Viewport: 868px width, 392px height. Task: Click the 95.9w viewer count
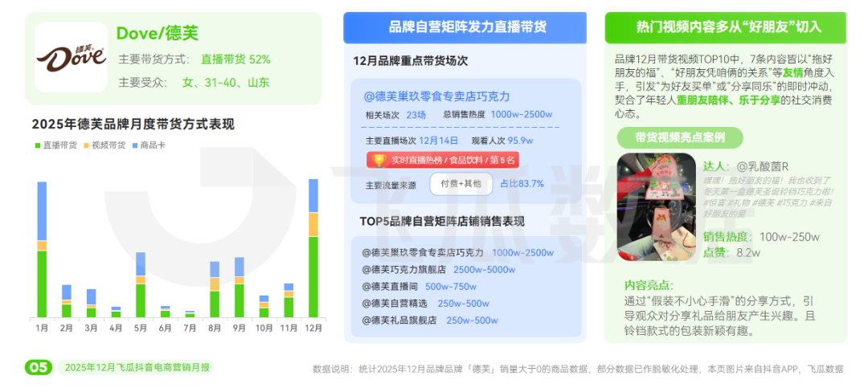click(520, 141)
